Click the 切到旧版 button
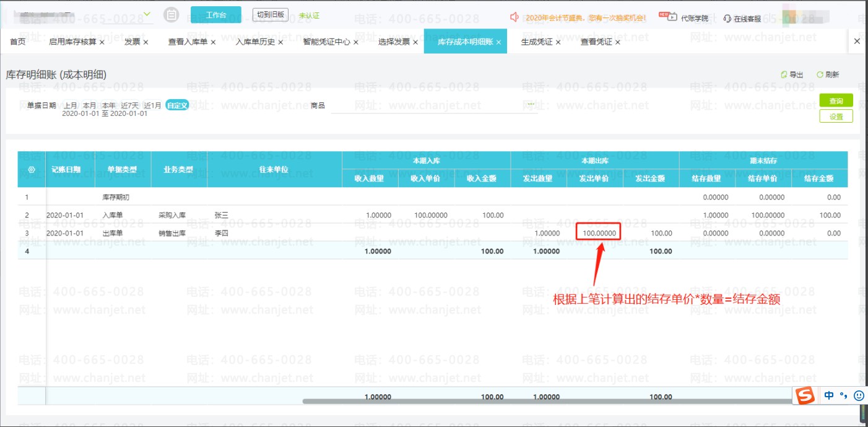Screen dimensions: 868x427 [271, 15]
